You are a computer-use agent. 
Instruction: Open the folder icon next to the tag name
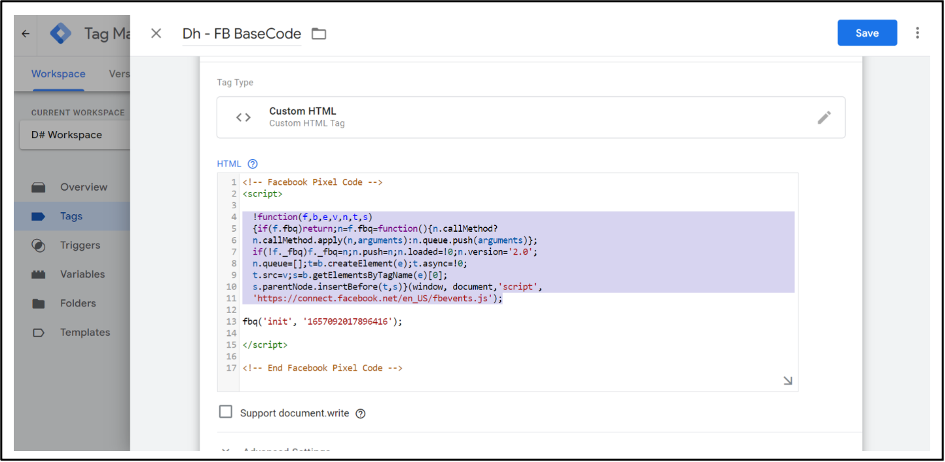319,34
